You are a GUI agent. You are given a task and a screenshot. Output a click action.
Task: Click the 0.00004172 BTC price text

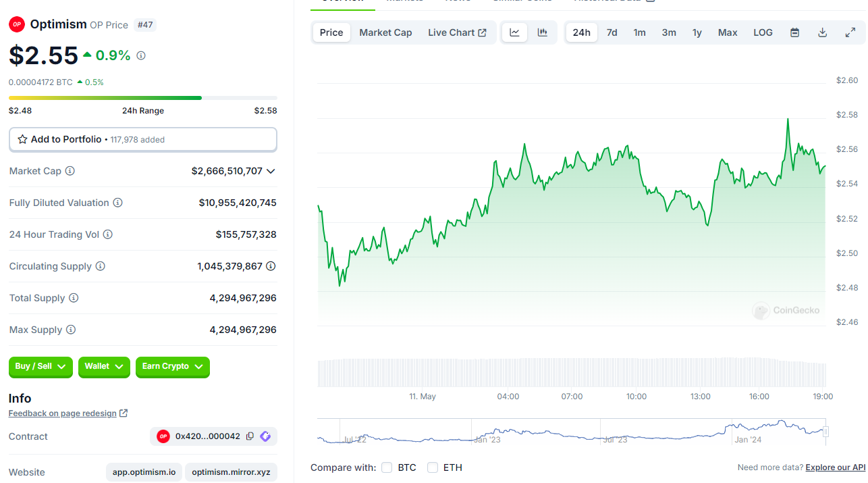click(40, 82)
